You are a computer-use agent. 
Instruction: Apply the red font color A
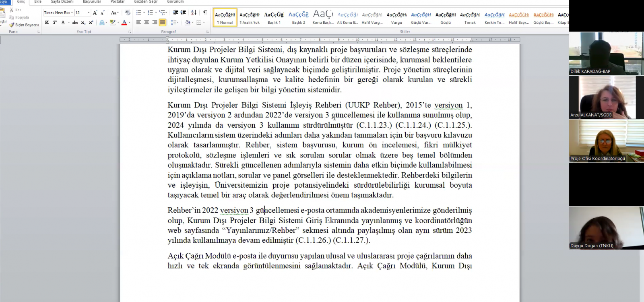pos(124,23)
